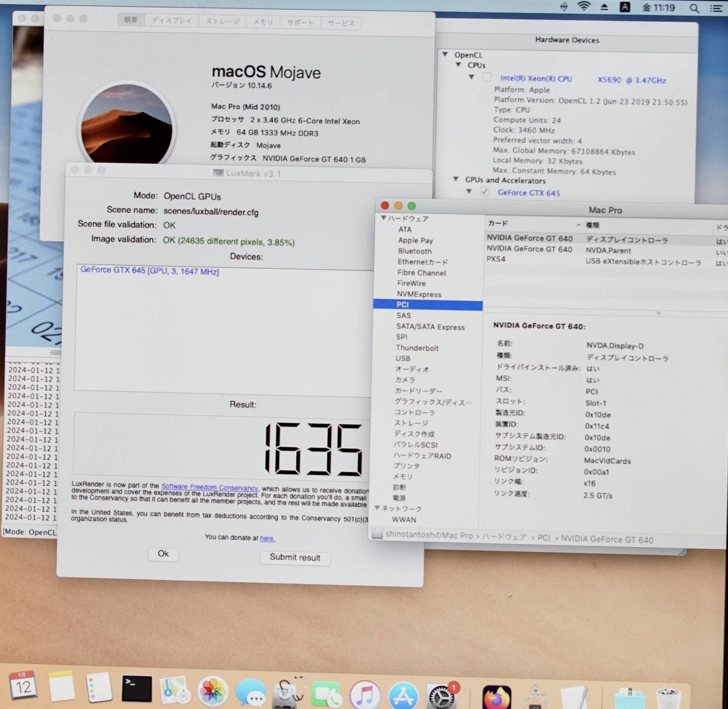This screenshot has height=709, width=728.
Task: Click the input source icon in menu bar
Action: coord(624,8)
